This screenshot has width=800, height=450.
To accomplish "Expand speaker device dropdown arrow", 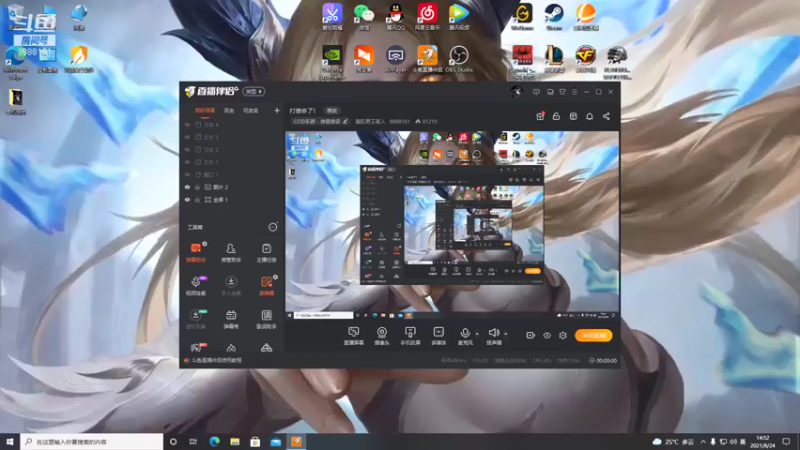I will tap(506, 334).
